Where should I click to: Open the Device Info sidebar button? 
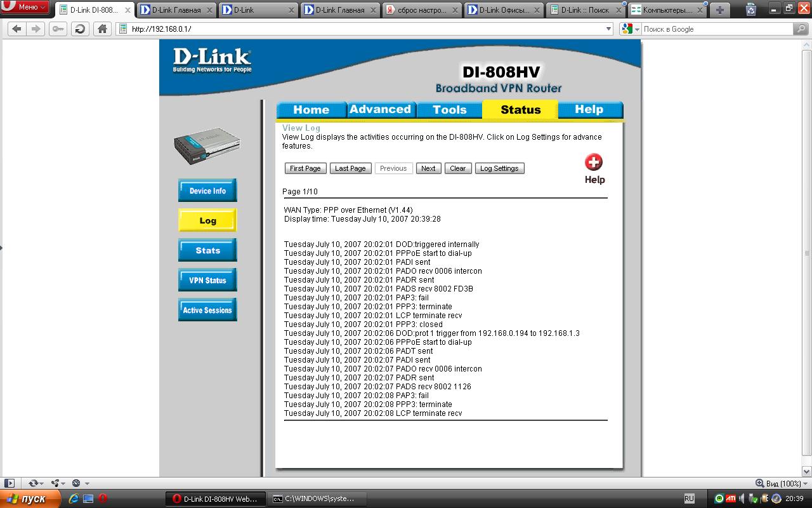207,190
